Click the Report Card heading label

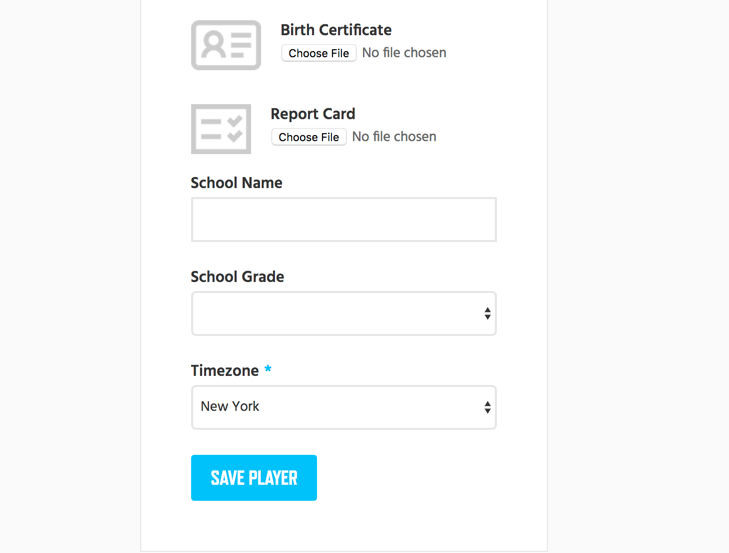coord(313,114)
